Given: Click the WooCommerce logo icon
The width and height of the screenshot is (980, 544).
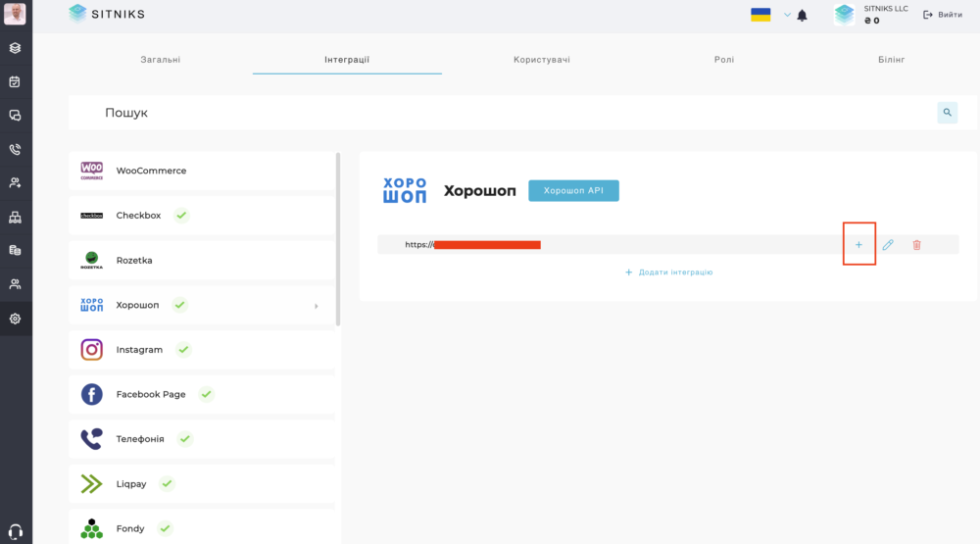Looking at the screenshot, I should point(92,171).
